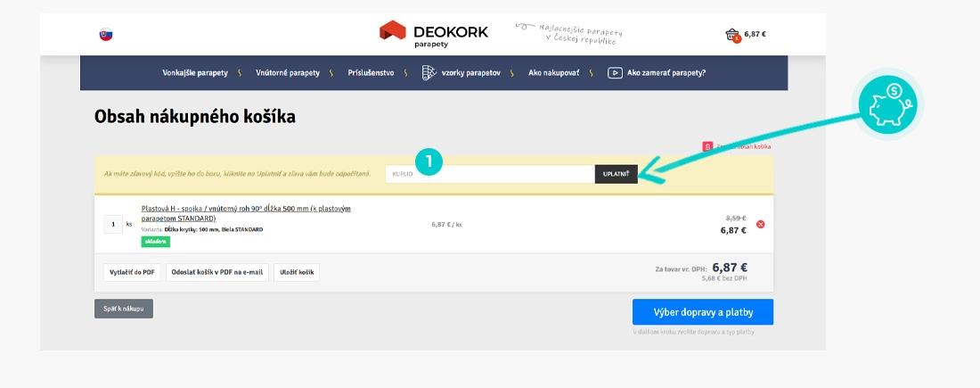Click the crossed-out price 8,59 €
This screenshot has height=388, width=980.
tap(736, 218)
